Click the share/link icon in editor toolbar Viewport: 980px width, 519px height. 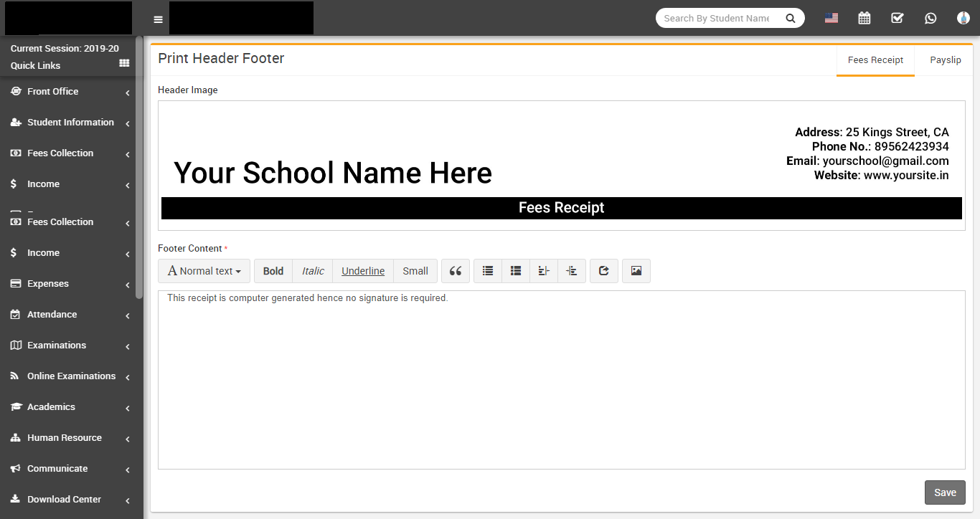click(x=603, y=271)
